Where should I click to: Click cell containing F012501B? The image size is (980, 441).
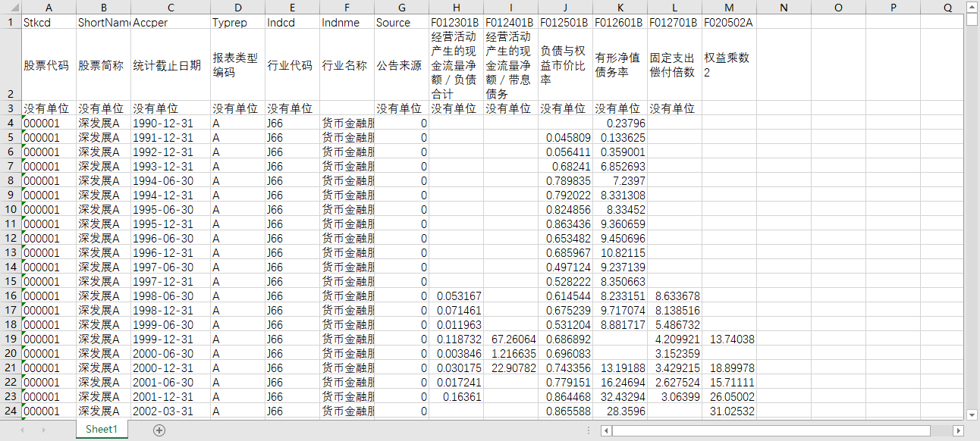(x=565, y=22)
